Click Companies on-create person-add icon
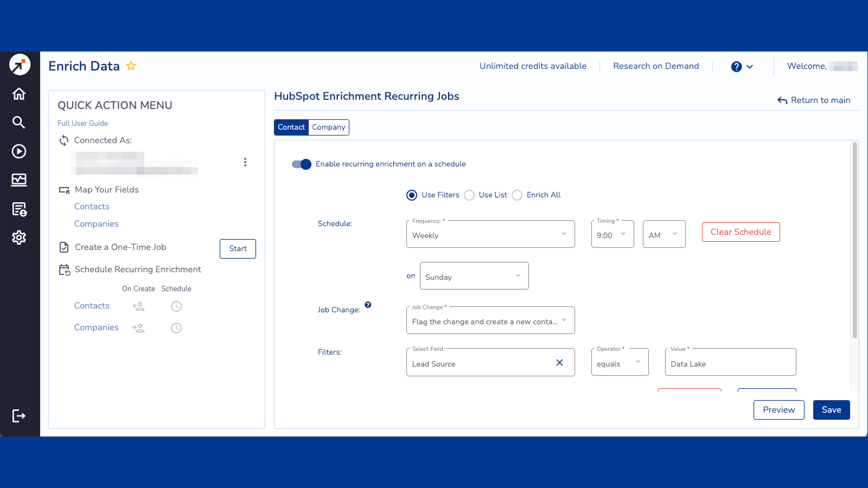 pos(138,328)
